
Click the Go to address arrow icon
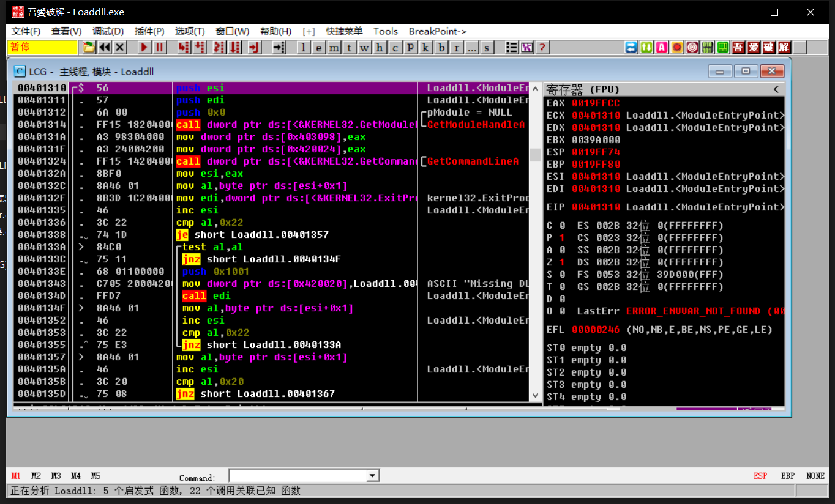pyautogui.click(x=279, y=47)
